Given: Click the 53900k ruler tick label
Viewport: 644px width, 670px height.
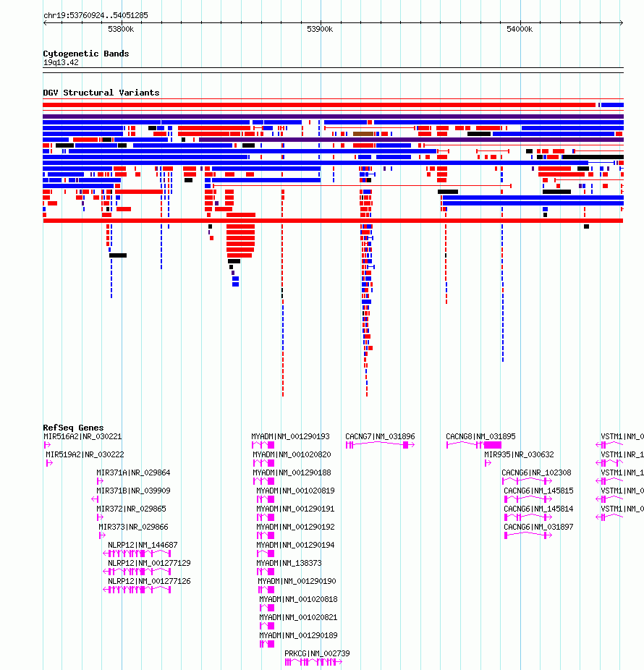Looking at the screenshot, I should (320, 29).
